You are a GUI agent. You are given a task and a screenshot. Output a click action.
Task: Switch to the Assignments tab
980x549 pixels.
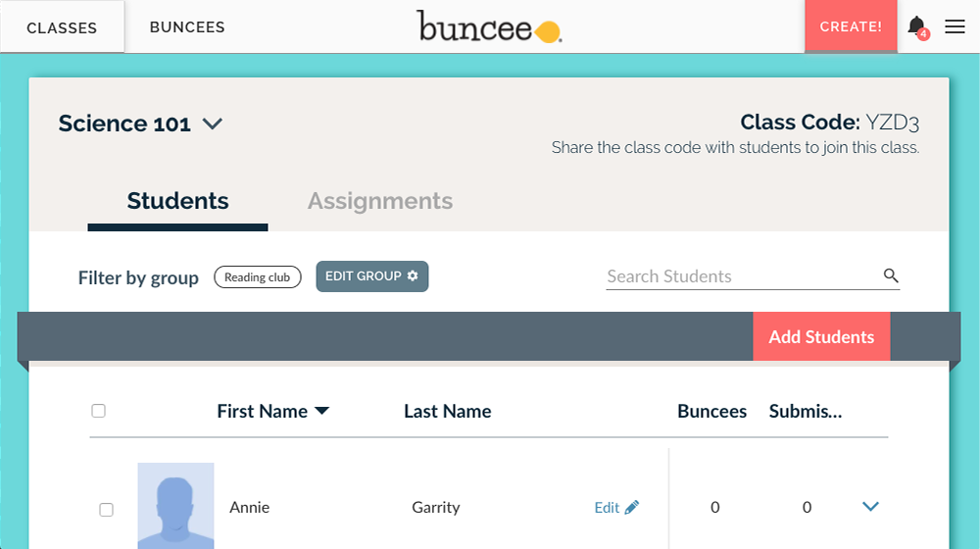(380, 201)
